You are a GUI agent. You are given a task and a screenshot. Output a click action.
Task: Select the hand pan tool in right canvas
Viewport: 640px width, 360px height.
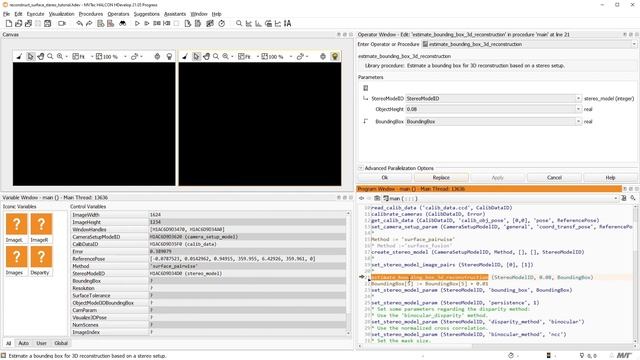[206, 56]
